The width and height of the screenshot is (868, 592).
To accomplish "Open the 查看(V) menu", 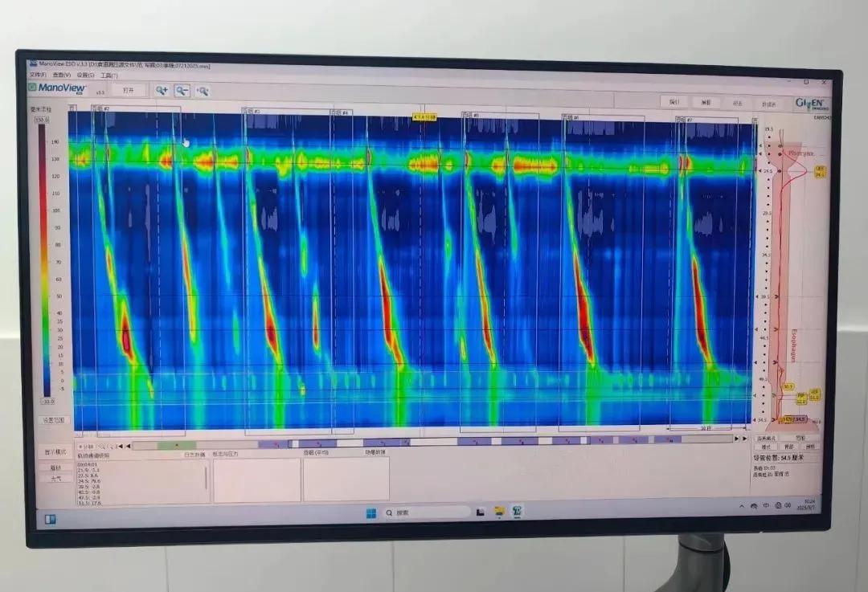I will click(x=62, y=75).
